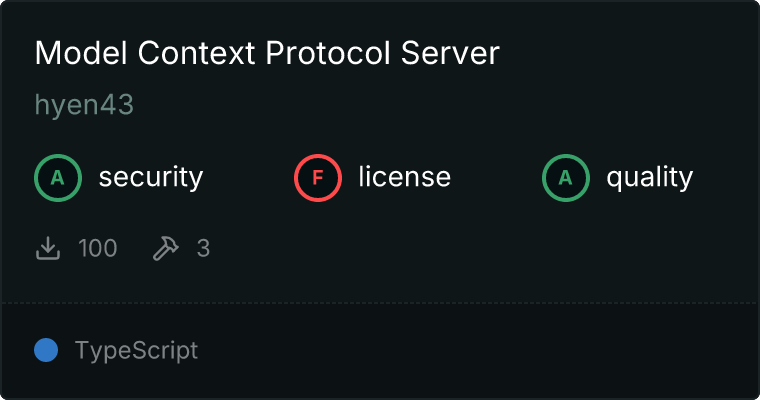Image resolution: width=760 pixels, height=400 pixels.
Task: Click the download count of 100
Action: coord(98,248)
